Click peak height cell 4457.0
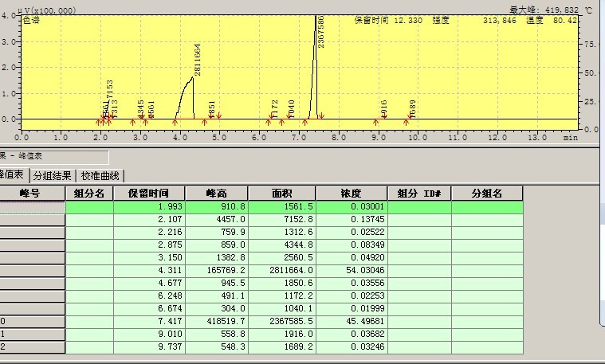The width and height of the screenshot is (605, 364). [x=217, y=219]
